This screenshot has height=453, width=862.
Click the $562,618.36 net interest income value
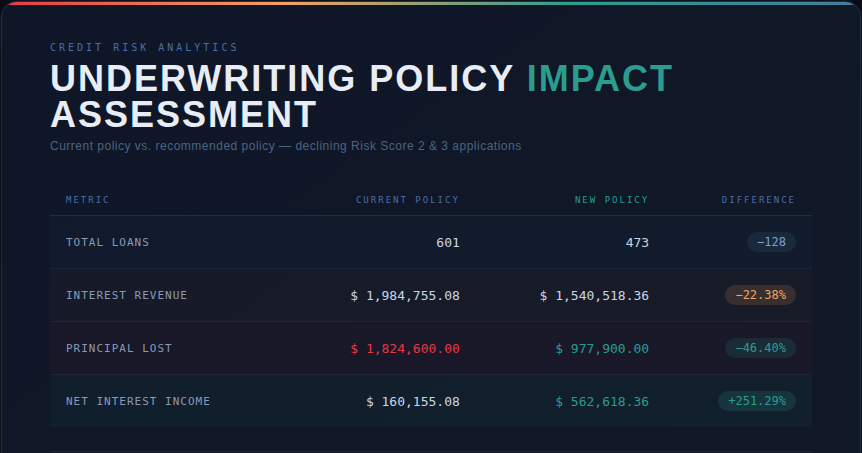coord(602,401)
